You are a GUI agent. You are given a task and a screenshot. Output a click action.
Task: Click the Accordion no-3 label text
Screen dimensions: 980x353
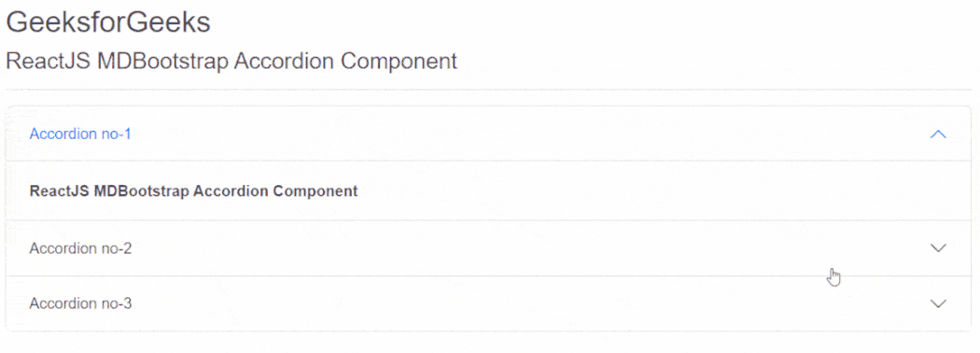pyautogui.click(x=80, y=304)
